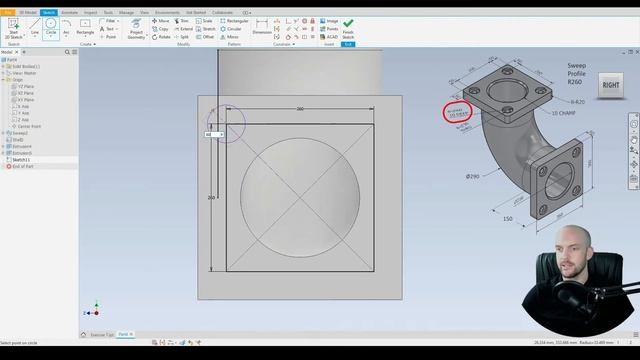Select the Line tool
Screen dimensions: 640x360
pos(35,27)
